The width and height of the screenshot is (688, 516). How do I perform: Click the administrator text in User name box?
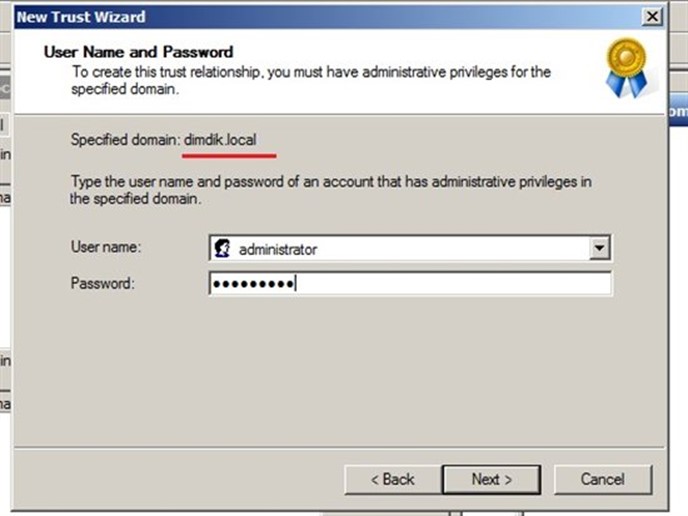[278, 250]
